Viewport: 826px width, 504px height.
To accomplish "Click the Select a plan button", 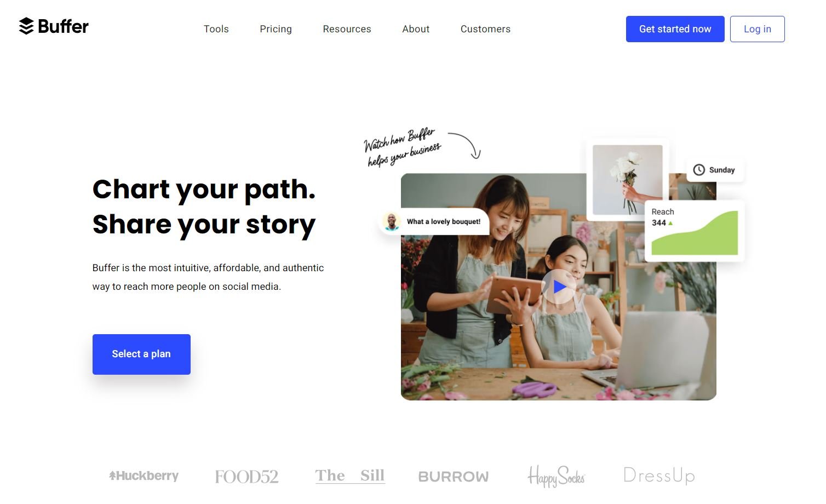I will 141,354.
